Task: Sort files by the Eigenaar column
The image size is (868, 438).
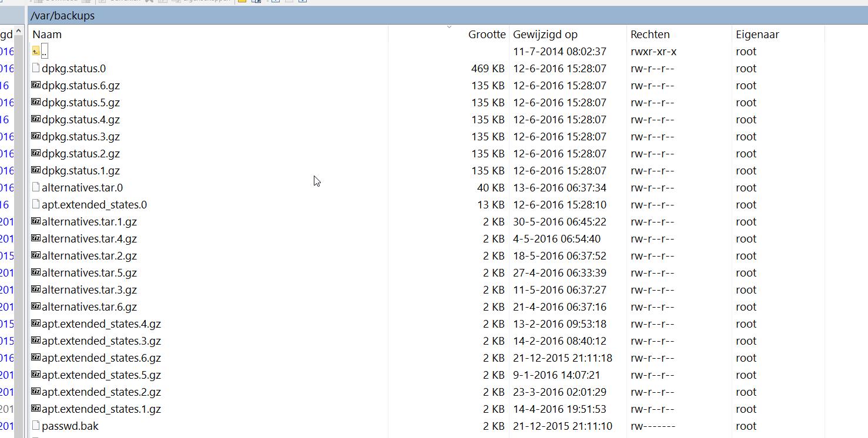Action: point(778,34)
